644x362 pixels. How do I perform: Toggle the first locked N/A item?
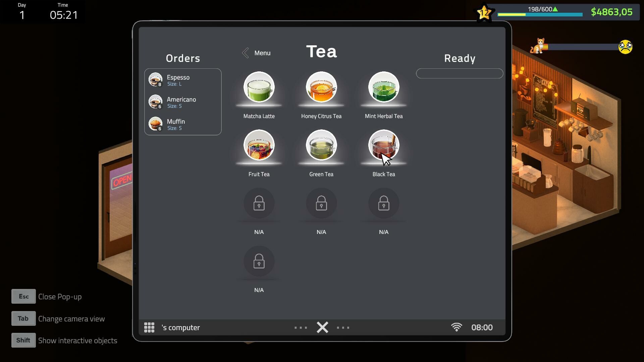259,203
